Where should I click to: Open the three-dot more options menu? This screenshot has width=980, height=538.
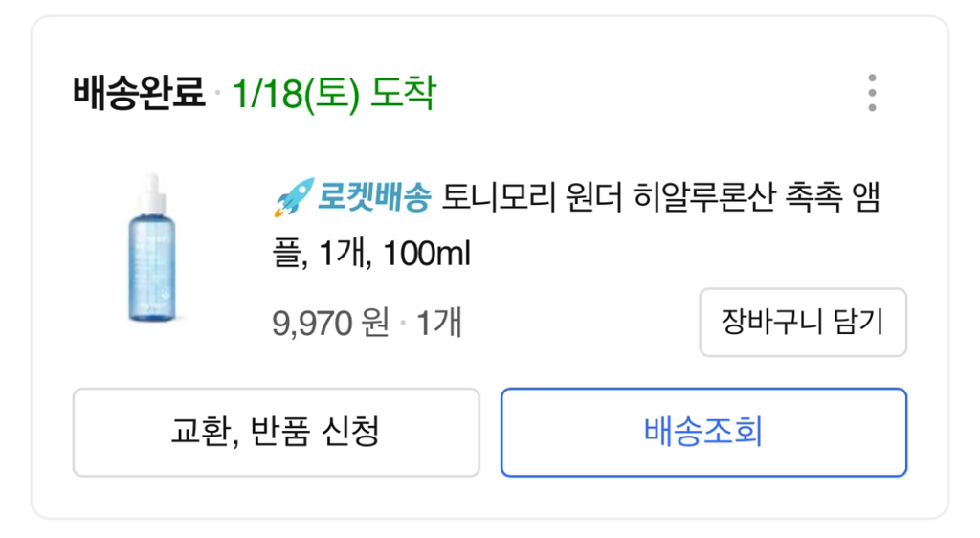[871, 94]
